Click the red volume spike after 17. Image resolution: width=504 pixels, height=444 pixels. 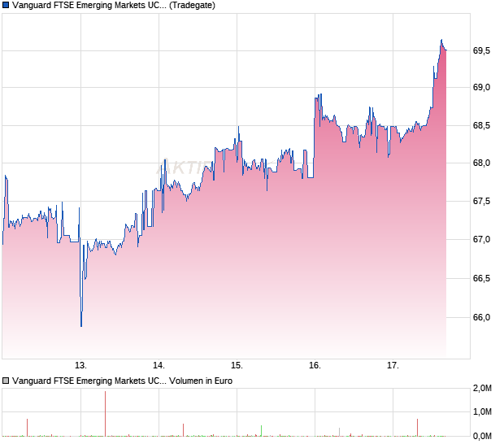click(418, 428)
